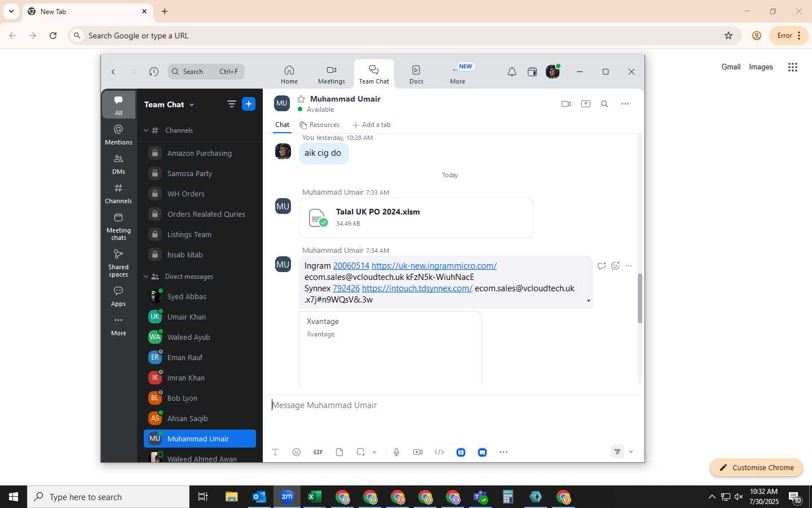Viewport: 812px width, 508px height.
Task: Click the Message Muhammad Umair input field
Action: point(453,405)
